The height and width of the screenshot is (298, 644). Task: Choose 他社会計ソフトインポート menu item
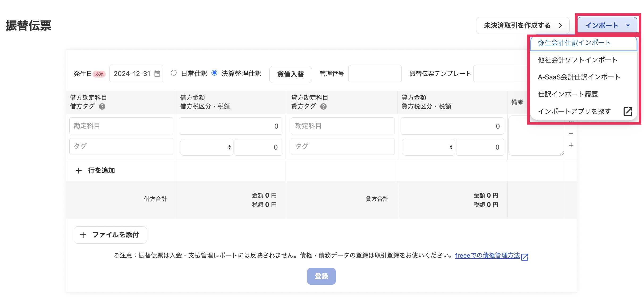pos(584,60)
